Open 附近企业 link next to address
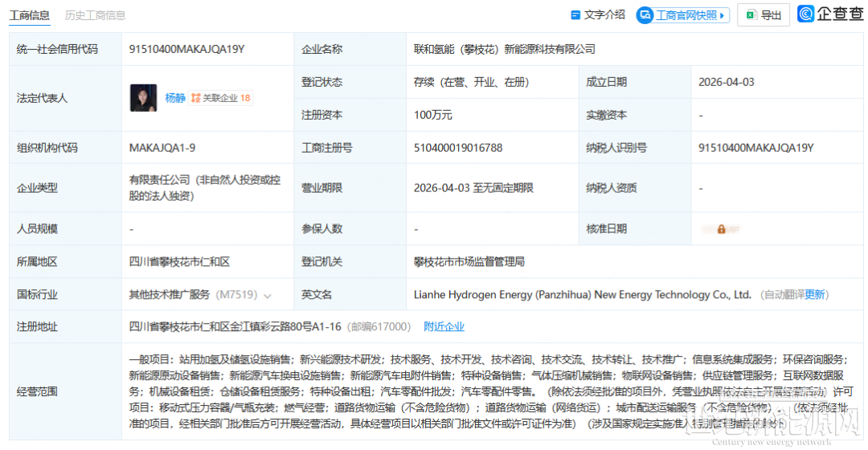This screenshot has height=450, width=868. [444, 327]
